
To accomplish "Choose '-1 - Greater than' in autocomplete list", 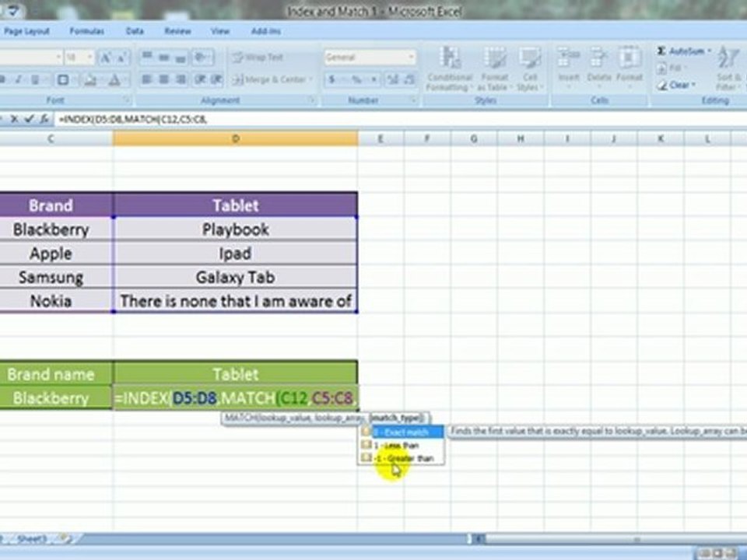I will click(x=403, y=459).
